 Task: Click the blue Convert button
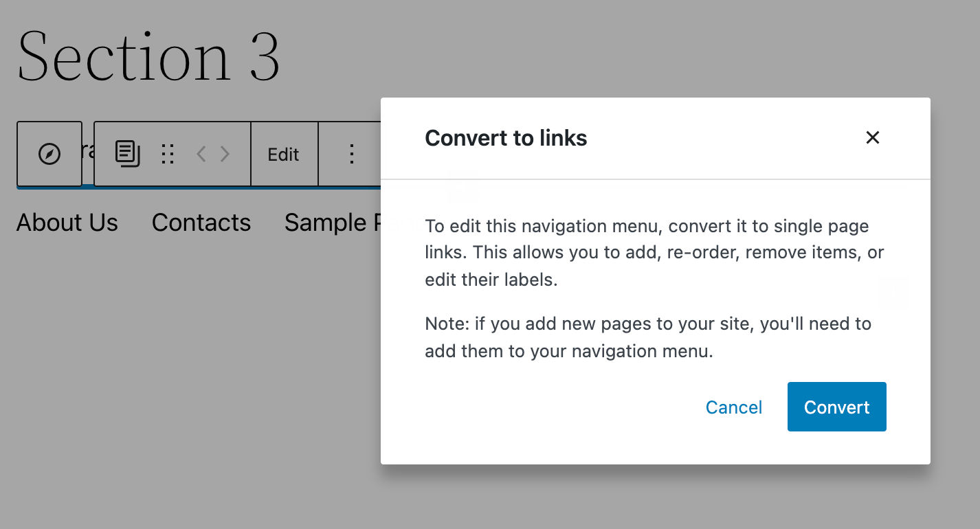(836, 407)
